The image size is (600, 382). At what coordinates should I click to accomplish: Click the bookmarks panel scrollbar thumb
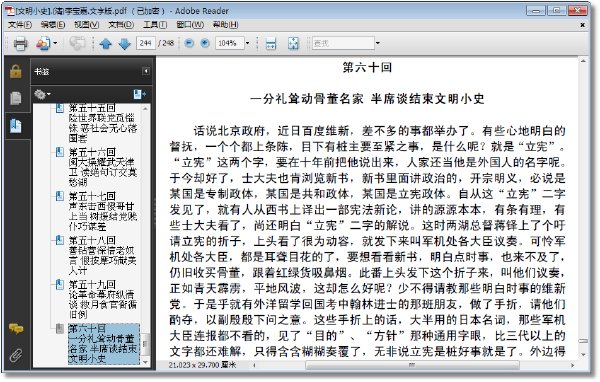tap(145, 344)
